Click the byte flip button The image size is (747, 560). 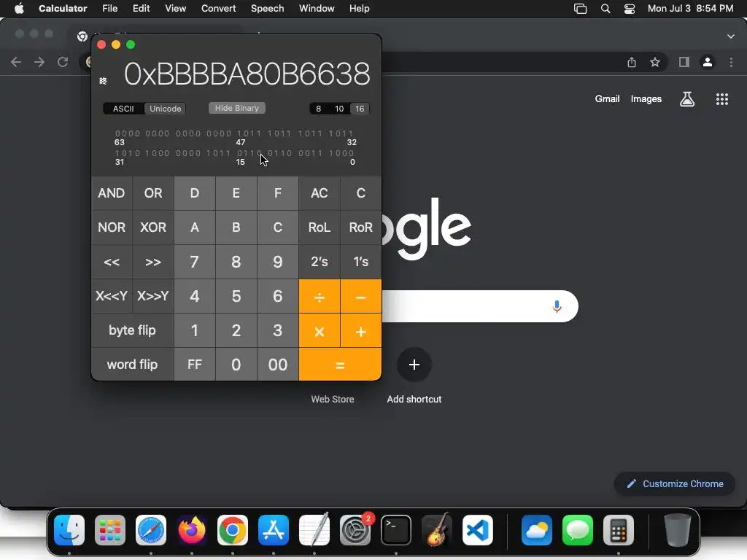[x=133, y=330]
